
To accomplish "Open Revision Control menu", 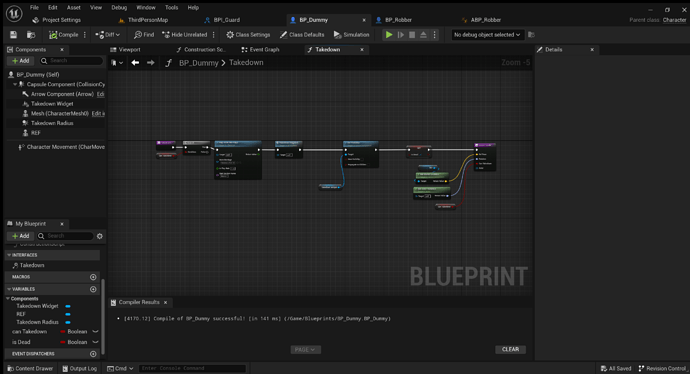I will click(662, 369).
